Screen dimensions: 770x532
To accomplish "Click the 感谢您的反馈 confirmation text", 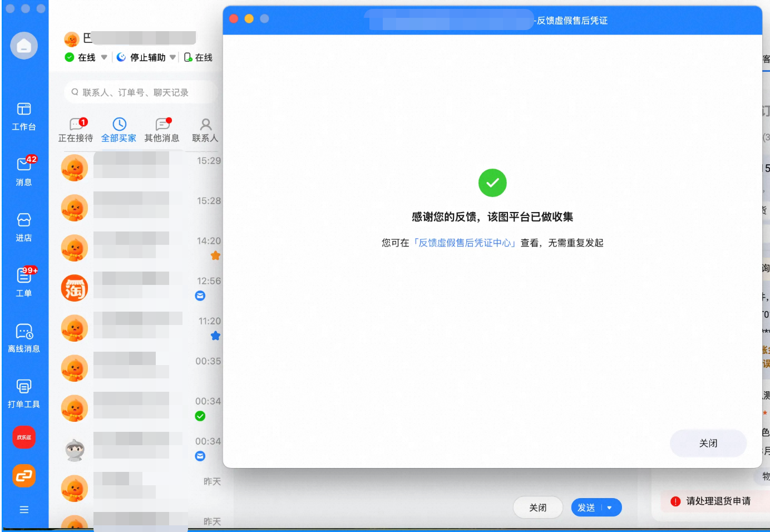I will point(492,217).
